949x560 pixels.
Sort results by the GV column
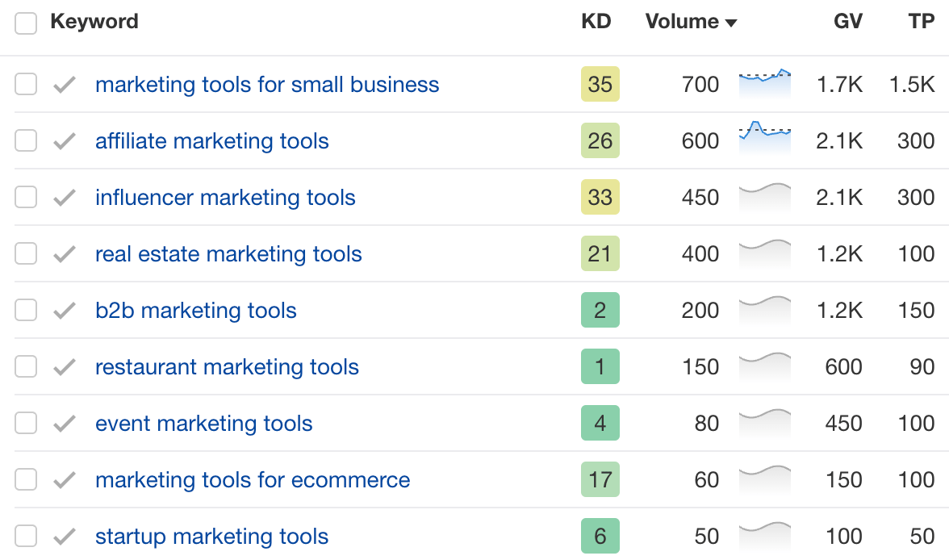[x=846, y=22]
